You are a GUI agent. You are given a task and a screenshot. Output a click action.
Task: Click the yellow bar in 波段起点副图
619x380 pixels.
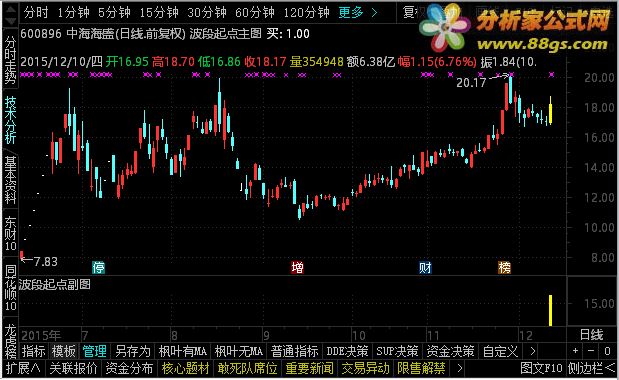point(550,311)
